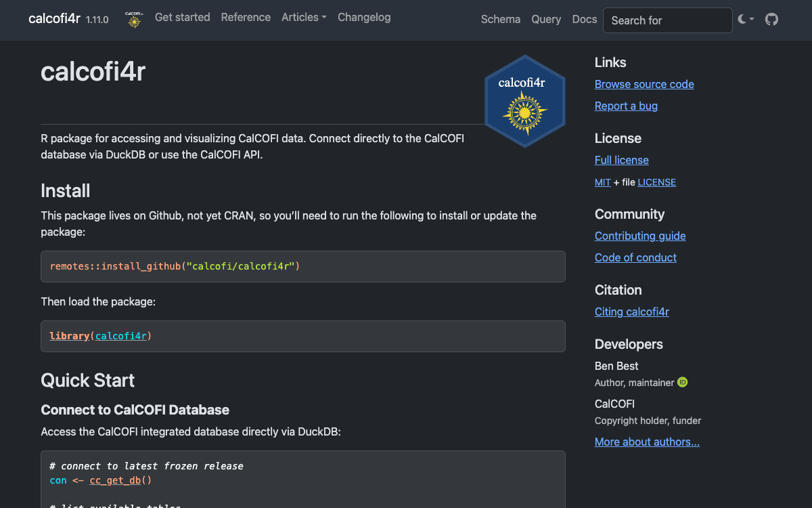Click the LICENSE file link
Image resolution: width=812 pixels, height=508 pixels.
[x=656, y=182]
